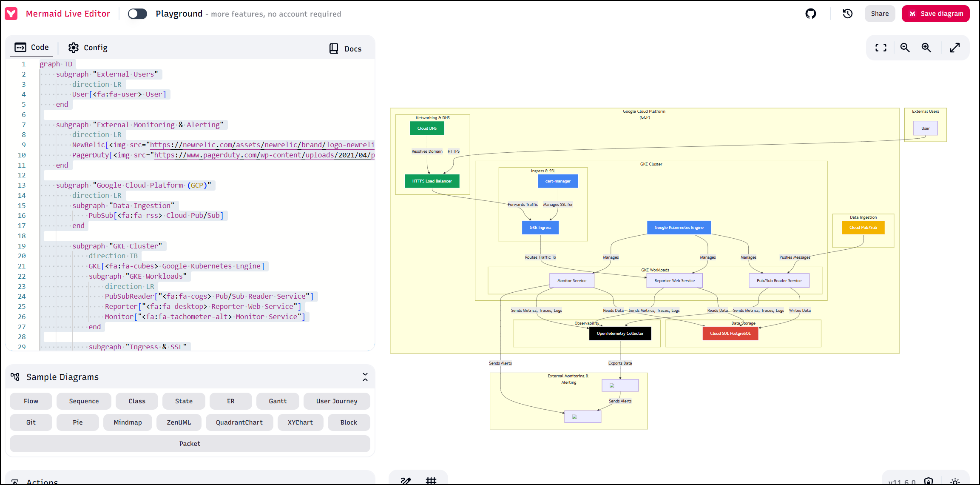Click the Save diagram button
This screenshot has height=485, width=980.
(935, 14)
